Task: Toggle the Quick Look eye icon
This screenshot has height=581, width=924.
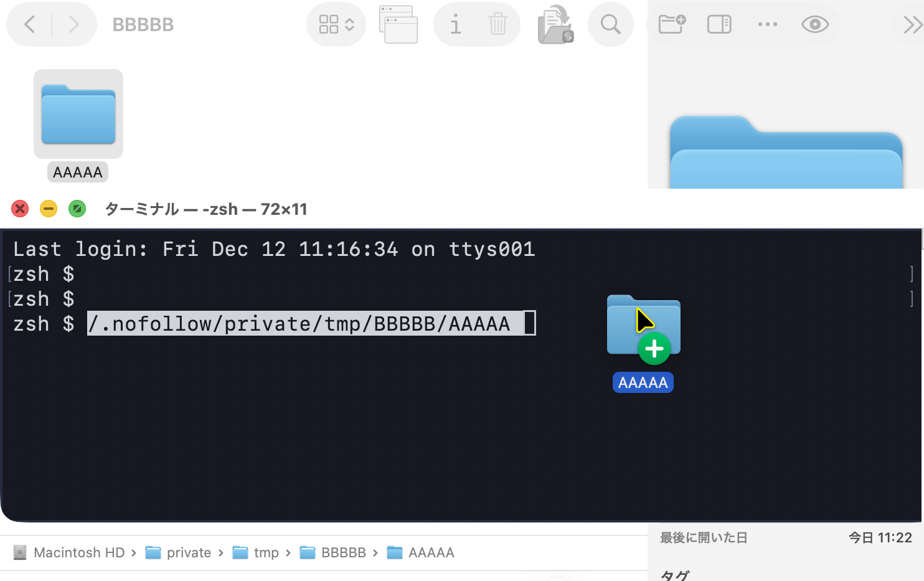Action: pyautogui.click(x=814, y=24)
